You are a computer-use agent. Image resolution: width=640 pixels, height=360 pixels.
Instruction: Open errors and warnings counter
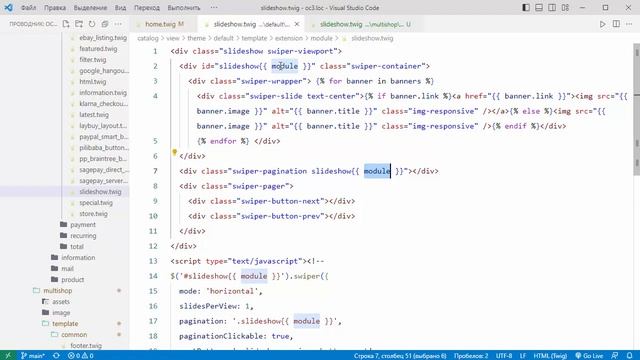click(x=80, y=356)
